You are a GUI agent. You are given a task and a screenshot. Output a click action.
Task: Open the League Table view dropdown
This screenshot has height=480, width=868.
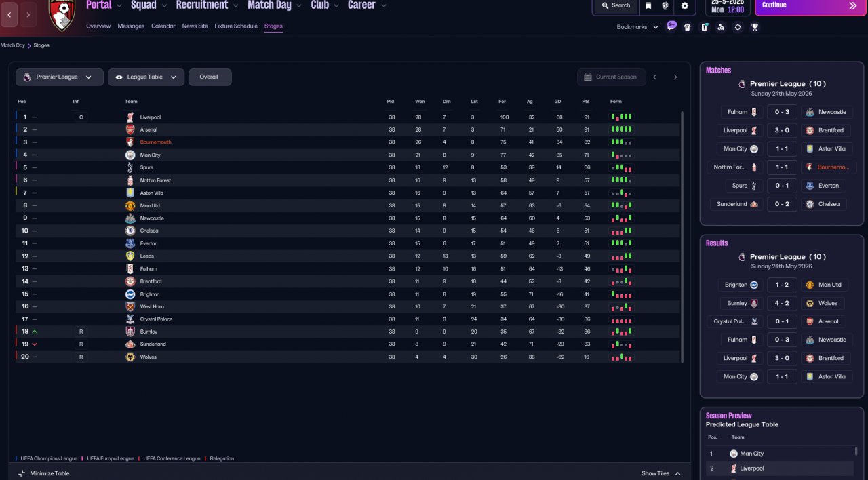coord(146,77)
